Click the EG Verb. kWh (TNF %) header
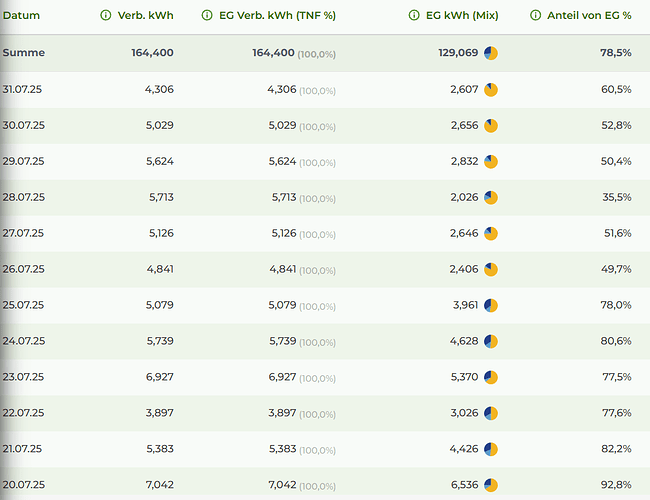This screenshot has height=500, width=650. coord(276,16)
